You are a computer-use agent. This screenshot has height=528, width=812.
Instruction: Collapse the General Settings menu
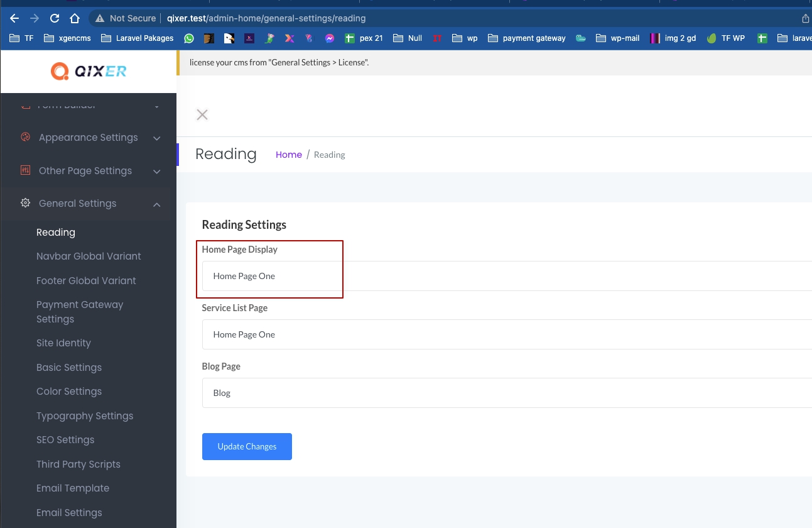156,204
